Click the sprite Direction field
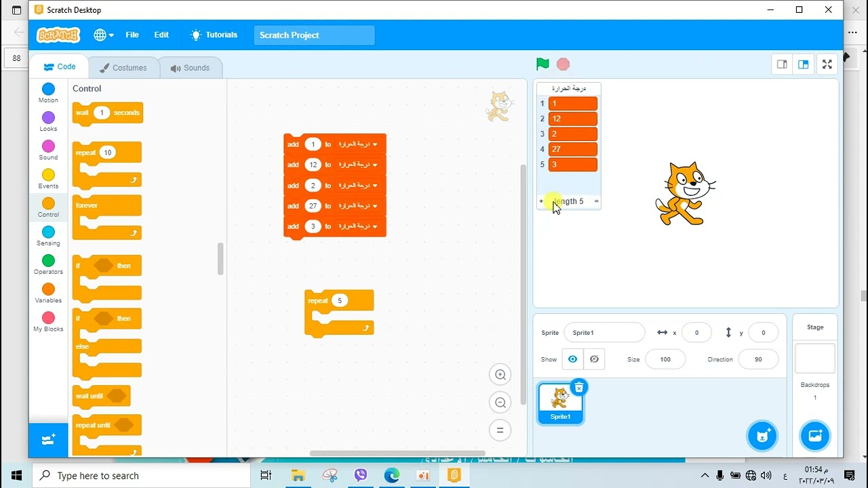The width and height of the screenshot is (868, 488). [x=758, y=359]
